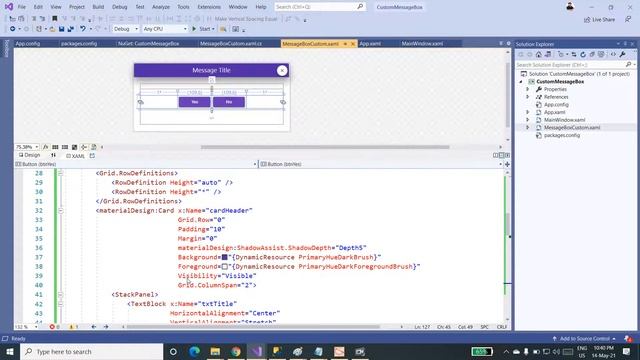Switch to the MessageBoxCustom.xaml.cs tab
The width and height of the screenshot is (640, 360).
pos(231,43)
